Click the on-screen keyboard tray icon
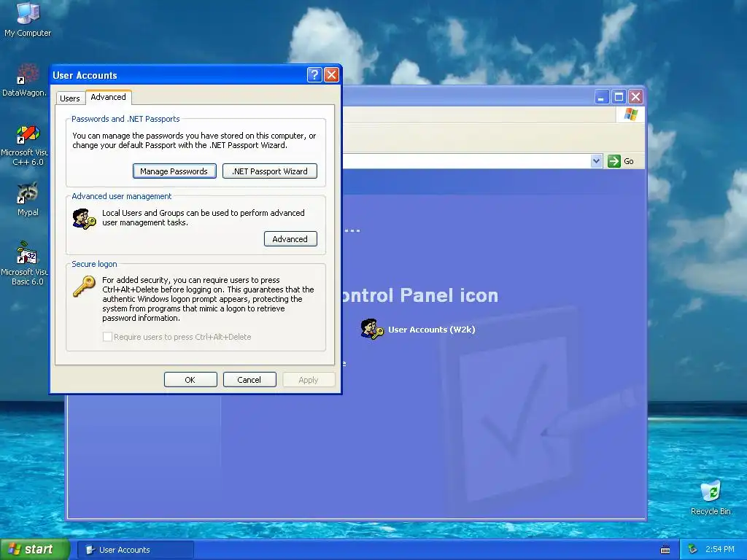This screenshot has height=560, width=747. click(665, 550)
